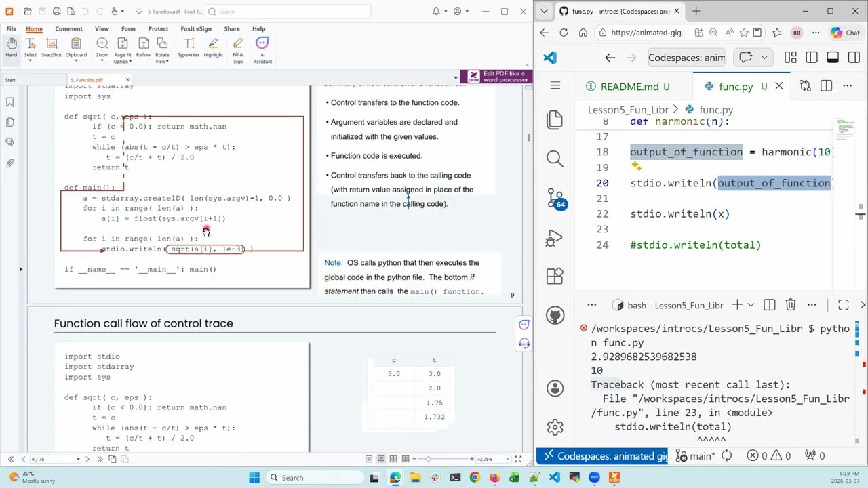Click the Foxit print icon in title bar
Viewport: 868px width, 488px height.
[56, 12]
